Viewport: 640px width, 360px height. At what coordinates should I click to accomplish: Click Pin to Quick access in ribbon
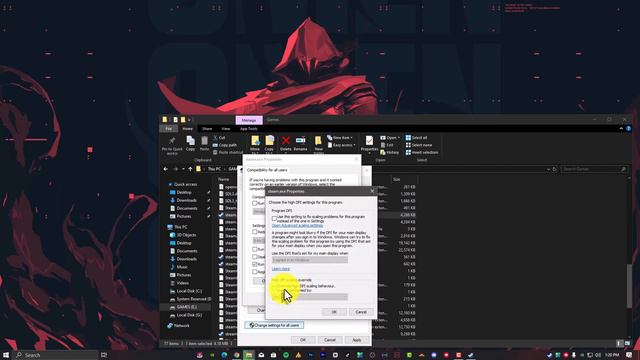172,145
